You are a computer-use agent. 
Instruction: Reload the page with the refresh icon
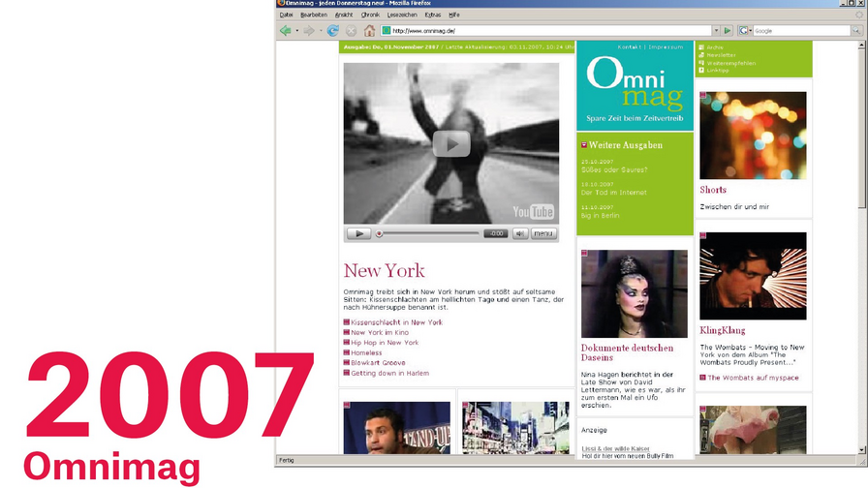332,31
